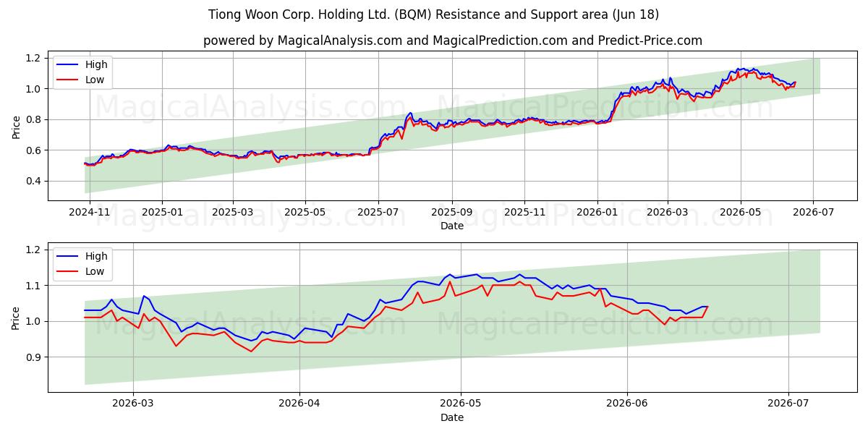Click the '2026-04' date tick on bottom chart

[x=299, y=404]
